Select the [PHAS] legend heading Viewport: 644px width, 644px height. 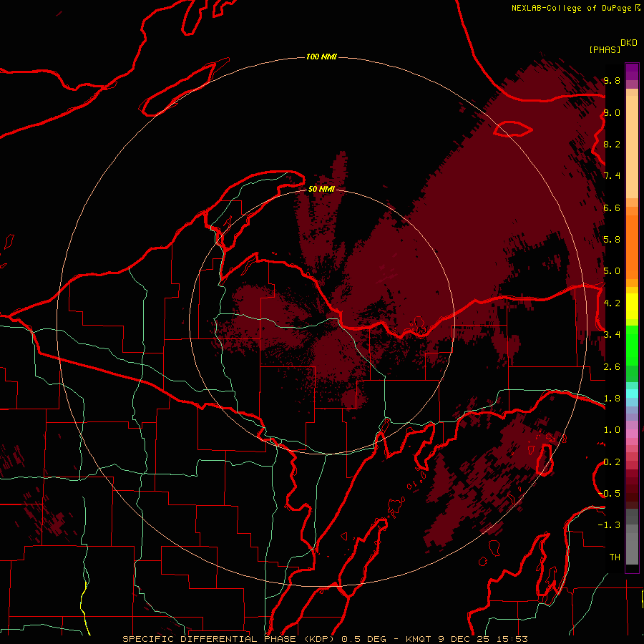pos(605,49)
